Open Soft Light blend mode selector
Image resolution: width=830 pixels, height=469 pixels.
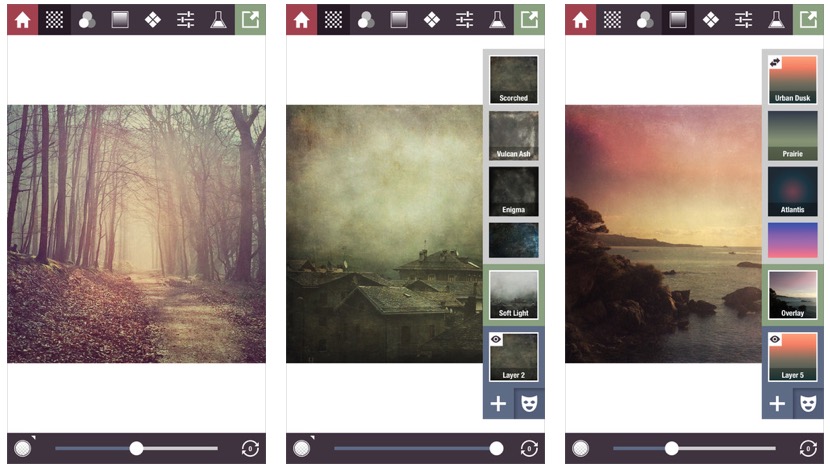point(513,295)
